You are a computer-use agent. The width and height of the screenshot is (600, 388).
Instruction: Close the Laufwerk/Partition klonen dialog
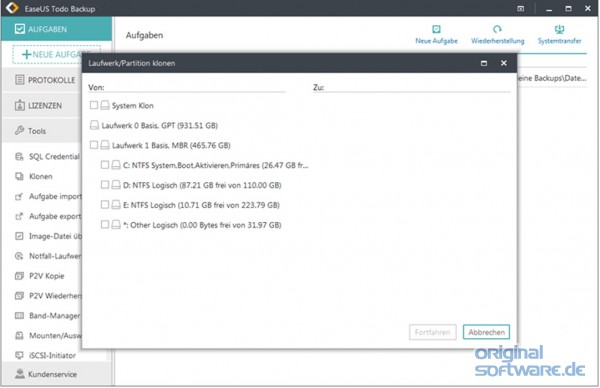504,63
